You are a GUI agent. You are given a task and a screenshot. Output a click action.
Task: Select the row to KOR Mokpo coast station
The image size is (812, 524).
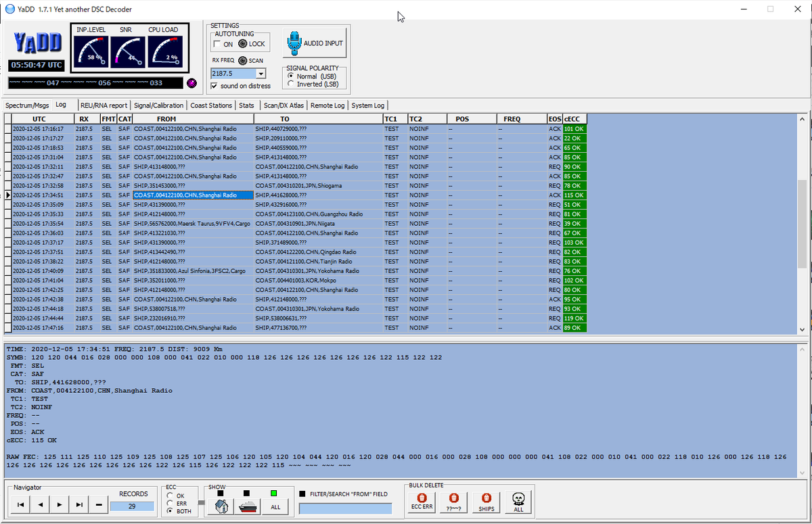[x=295, y=280]
